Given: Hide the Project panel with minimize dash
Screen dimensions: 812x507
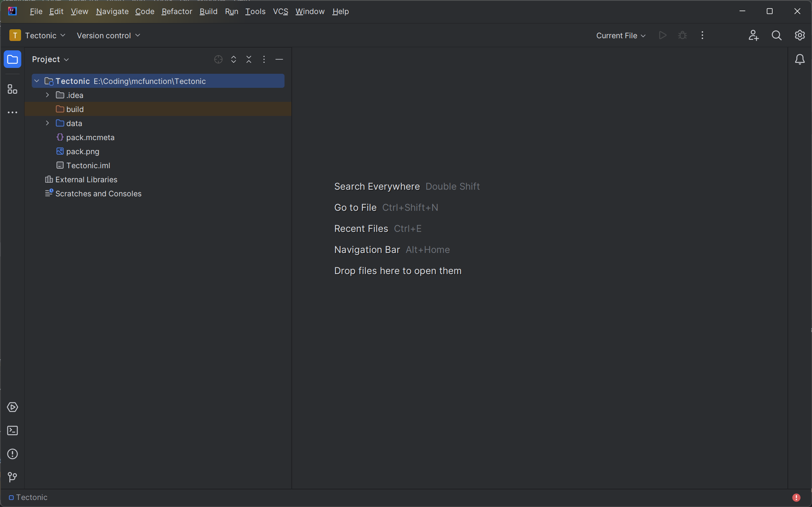Looking at the screenshot, I should [x=279, y=59].
